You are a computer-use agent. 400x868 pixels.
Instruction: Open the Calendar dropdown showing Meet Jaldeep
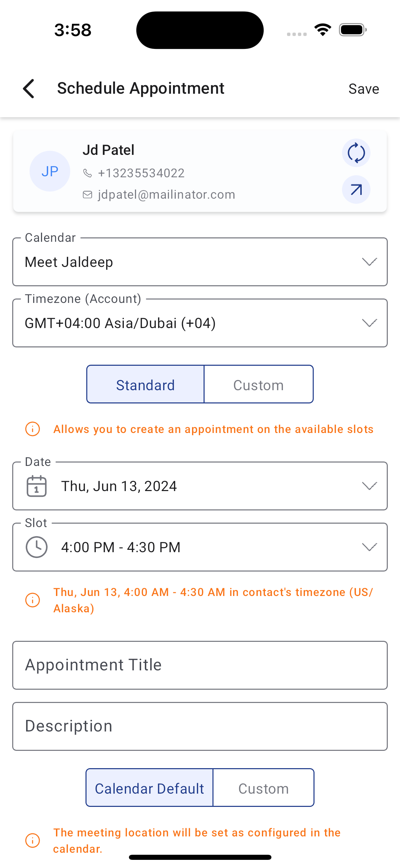(200, 262)
